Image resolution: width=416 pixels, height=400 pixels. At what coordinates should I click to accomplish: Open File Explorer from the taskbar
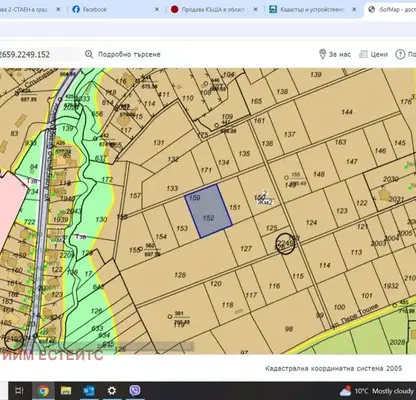(66, 391)
